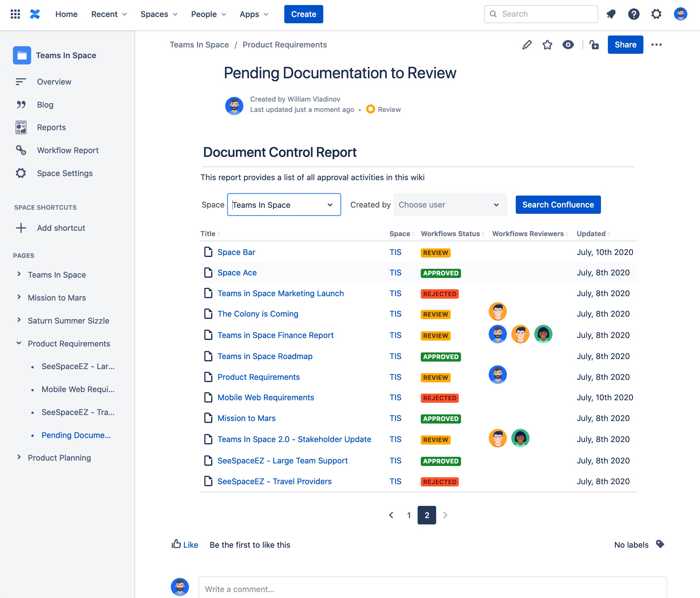The height and width of the screenshot is (598, 700).
Task: Go to pagination page 1
Action: click(x=409, y=515)
